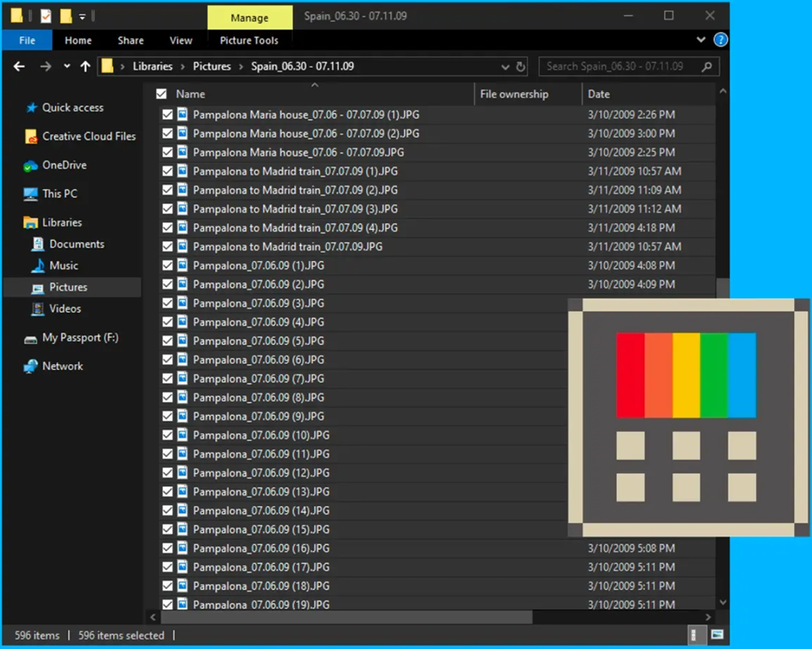Image resolution: width=812 pixels, height=649 pixels.
Task: Click Libraries in the address breadcrumb
Action: click(x=152, y=67)
